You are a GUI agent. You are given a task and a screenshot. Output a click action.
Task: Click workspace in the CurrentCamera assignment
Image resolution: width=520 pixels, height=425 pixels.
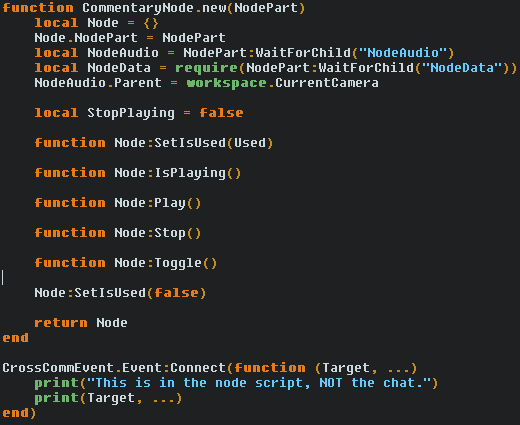(x=226, y=83)
